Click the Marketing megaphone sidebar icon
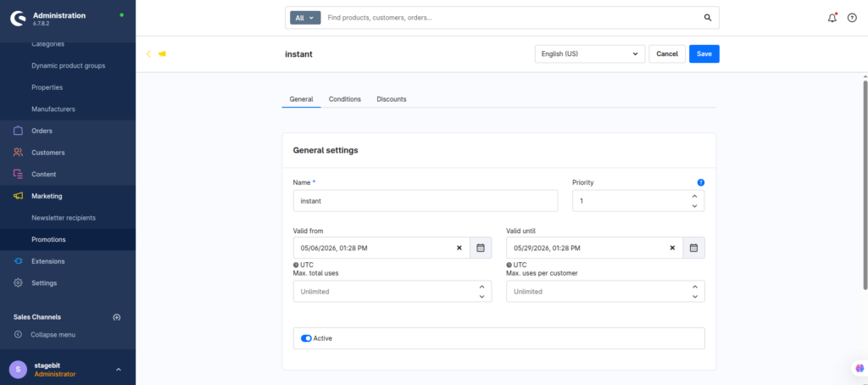Image resolution: width=868 pixels, height=385 pixels. tap(19, 196)
